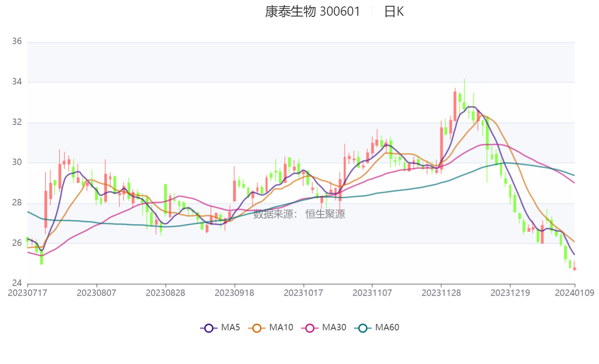Click the highest candlestick peak above 34
Screen dimensions: 599x364
pos(464,94)
